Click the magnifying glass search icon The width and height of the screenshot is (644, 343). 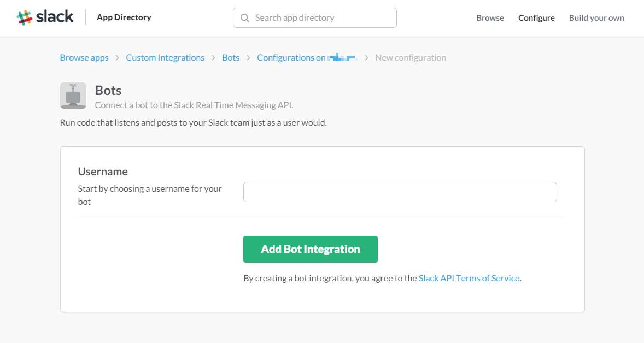[x=244, y=18]
